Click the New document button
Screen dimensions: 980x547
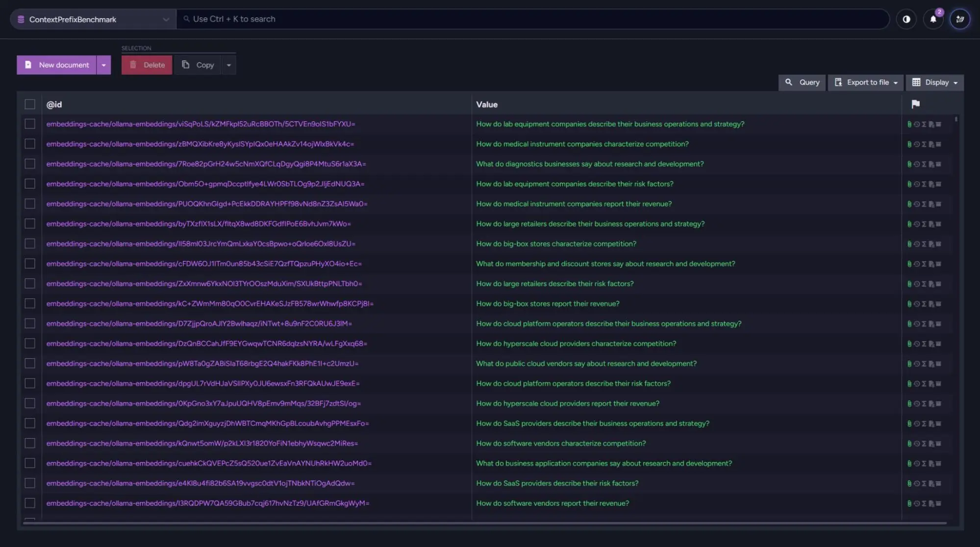pos(56,65)
